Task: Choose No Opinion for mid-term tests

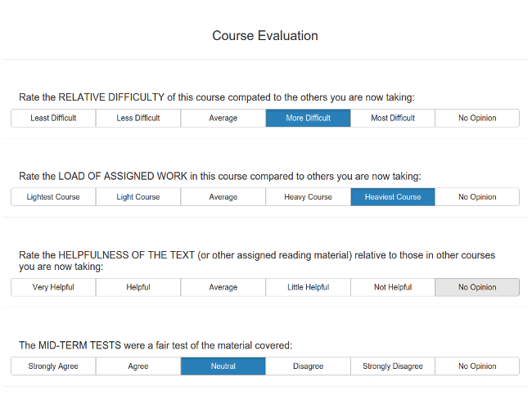Action: [x=477, y=366]
